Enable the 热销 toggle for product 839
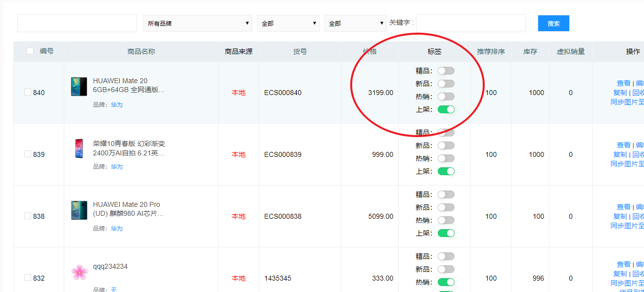 tap(446, 158)
